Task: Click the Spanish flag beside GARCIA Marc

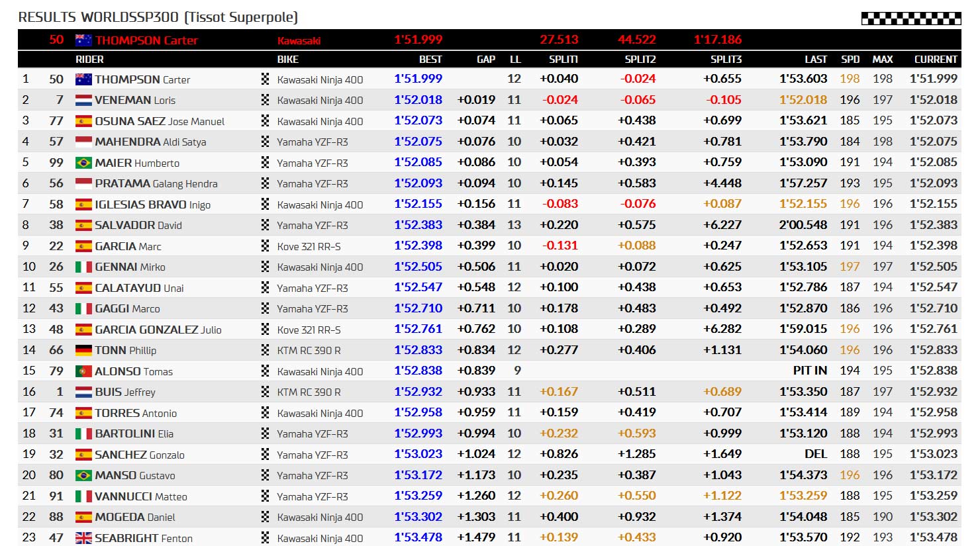Action: click(x=83, y=246)
